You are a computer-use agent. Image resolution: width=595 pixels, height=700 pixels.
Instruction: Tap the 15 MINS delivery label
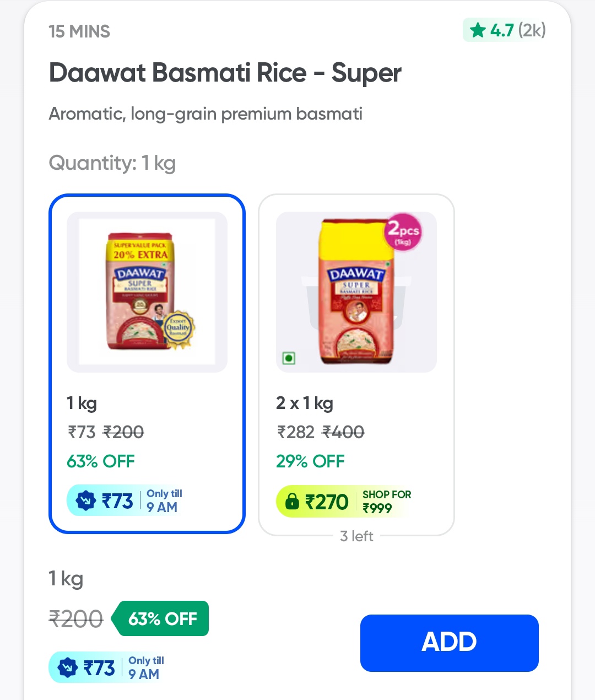(79, 31)
